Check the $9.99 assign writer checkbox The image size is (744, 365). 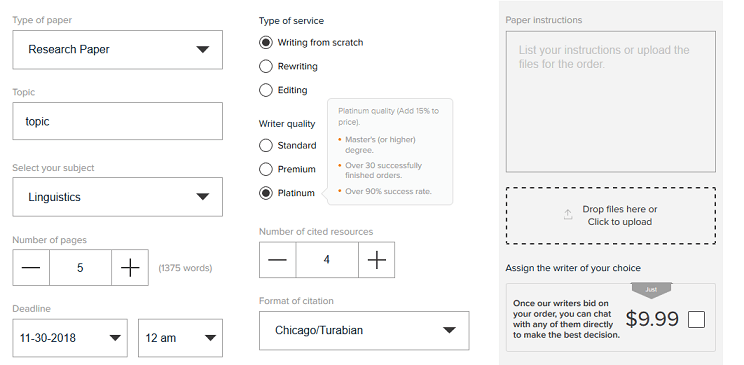pyautogui.click(x=696, y=319)
